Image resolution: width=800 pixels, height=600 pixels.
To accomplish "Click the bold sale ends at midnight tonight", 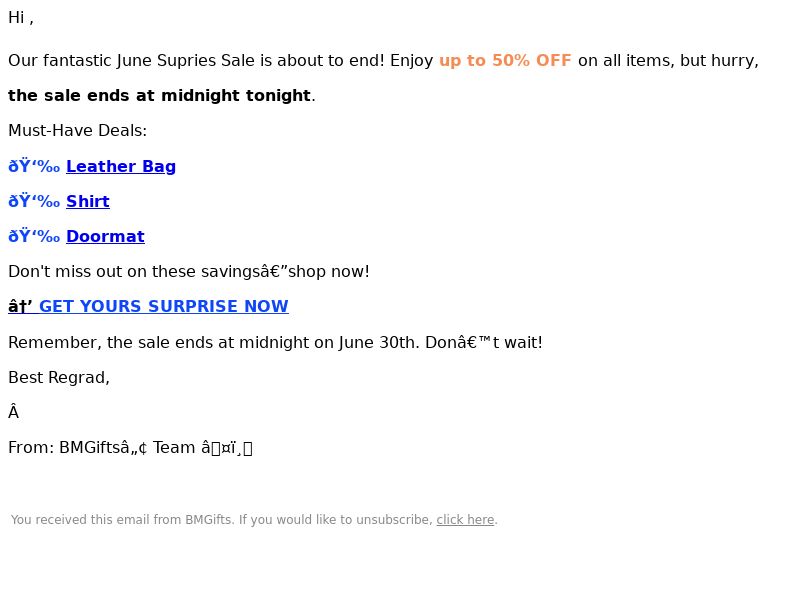I will [159, 96].
